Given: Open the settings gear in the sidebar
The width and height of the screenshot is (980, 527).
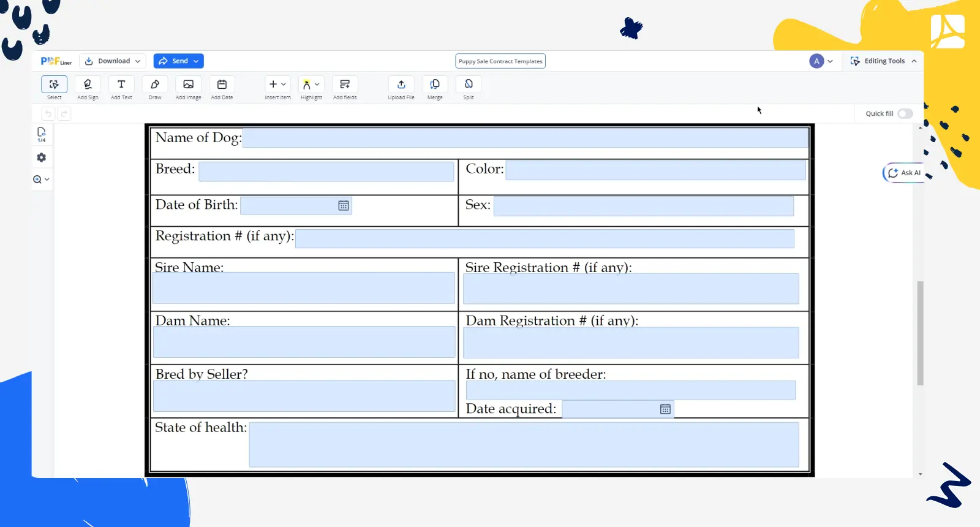Looking at the screenshot, I should click(x=42, y=157).
